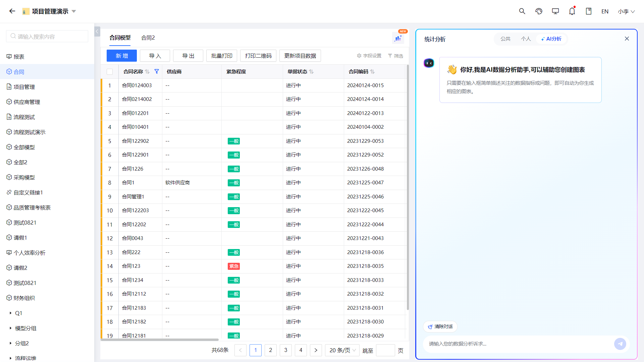Click the 清除对话 button
Screen dimensions: 644x362
(x=440, y=326)
